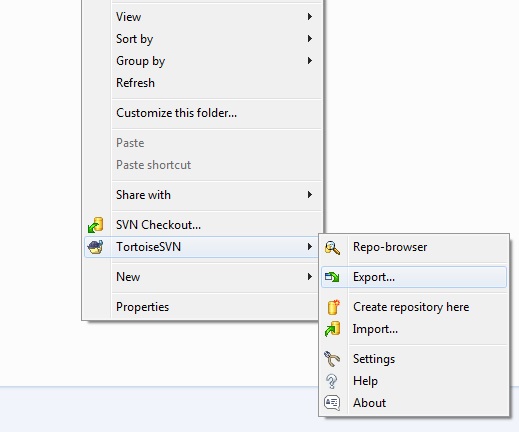Click the Settings wrench icon
This screenshot has width=519, height=432.
pos(332,359)
